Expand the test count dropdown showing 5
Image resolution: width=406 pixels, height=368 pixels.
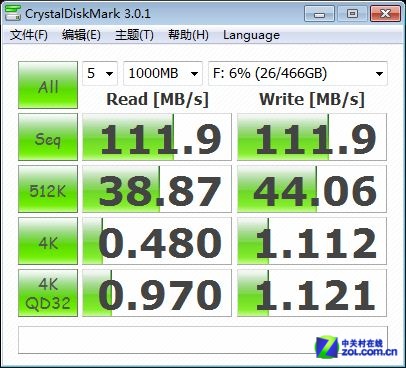coord(100,73)
